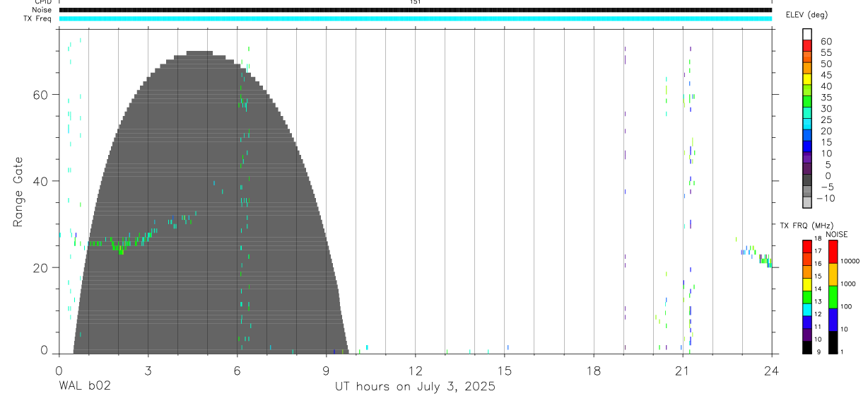Click the '24' tick on the UT hours axis
Image resolution: width=868 pixels, height=401 pixels.
pos(771,370)
